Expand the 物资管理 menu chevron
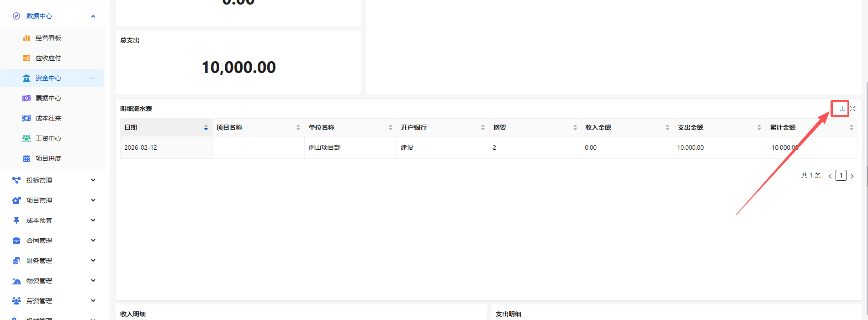Viewport: 868px width, 320px height. click(x=93, y=281)
